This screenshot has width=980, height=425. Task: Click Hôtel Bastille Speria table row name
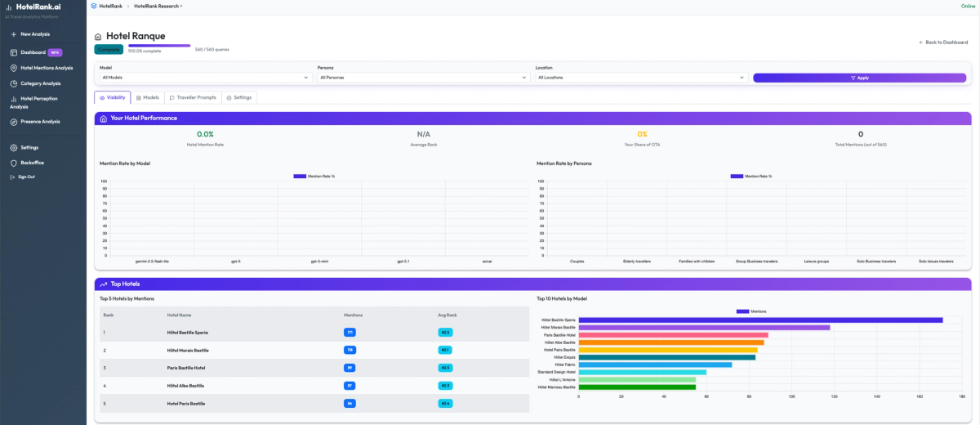pyautogui.click(x=187, y=333)
